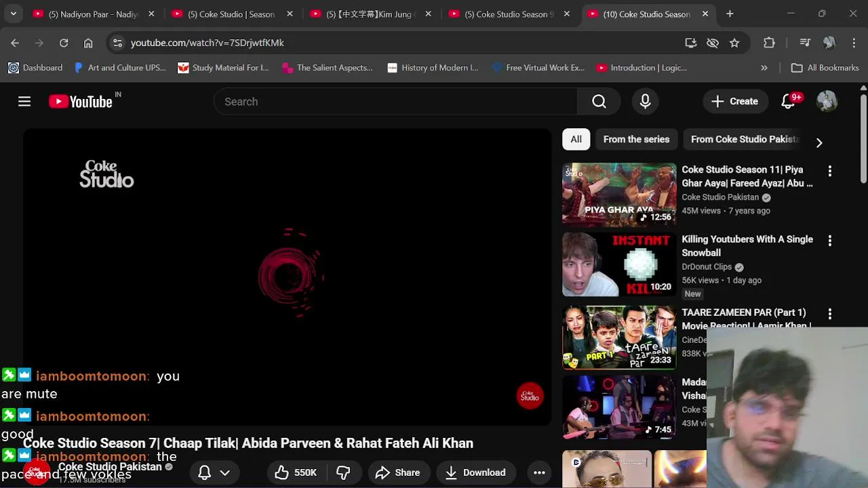Open Introduction | Logic bookmark
Viewport: 868px width, 488px height.
[642, 68]
